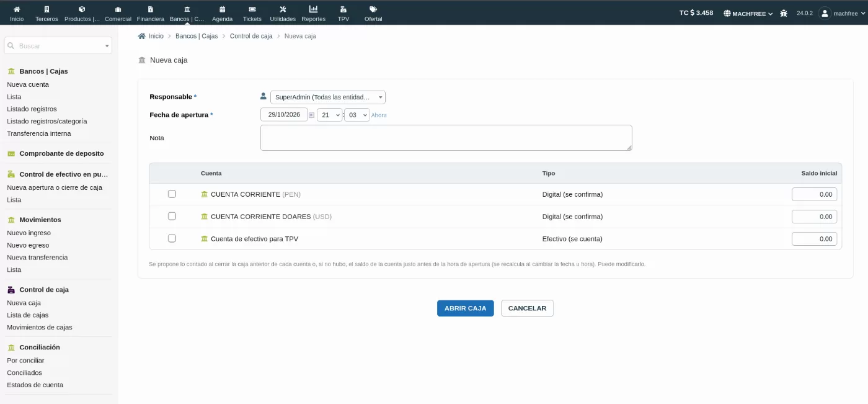
Task: Click the machfree user avatar icon
Action: point(825,13)
